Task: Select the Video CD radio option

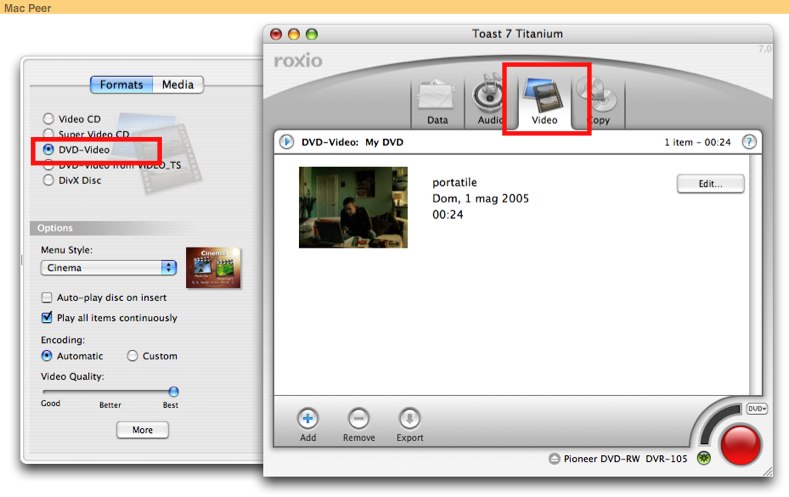Action: [x=48, y=119]
